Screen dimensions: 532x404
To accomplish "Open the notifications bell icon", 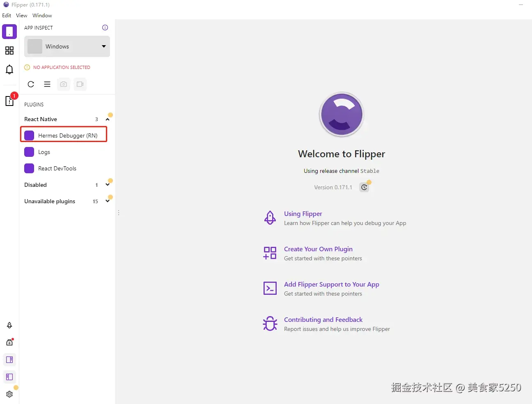I will click(x=9, y=69).
